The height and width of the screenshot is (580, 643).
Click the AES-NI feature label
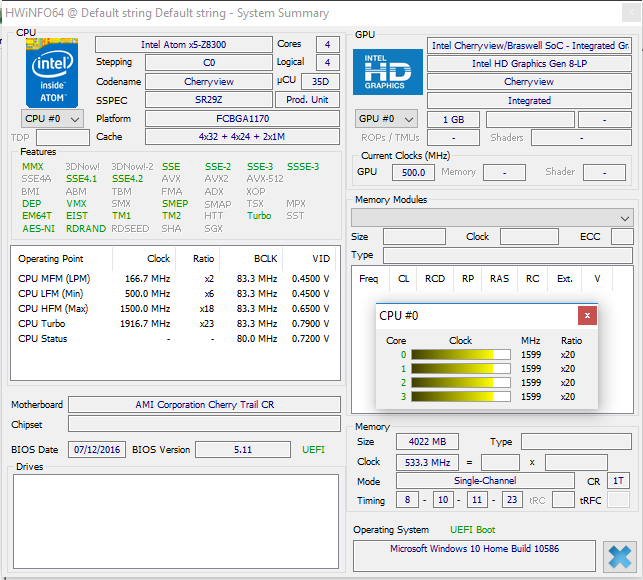(38, 228)
